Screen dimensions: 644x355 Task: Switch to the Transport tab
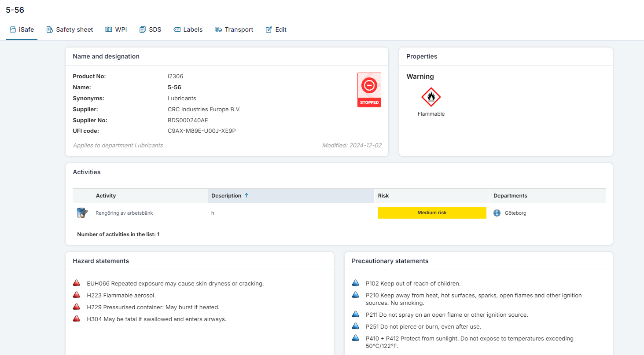(234, 29)
